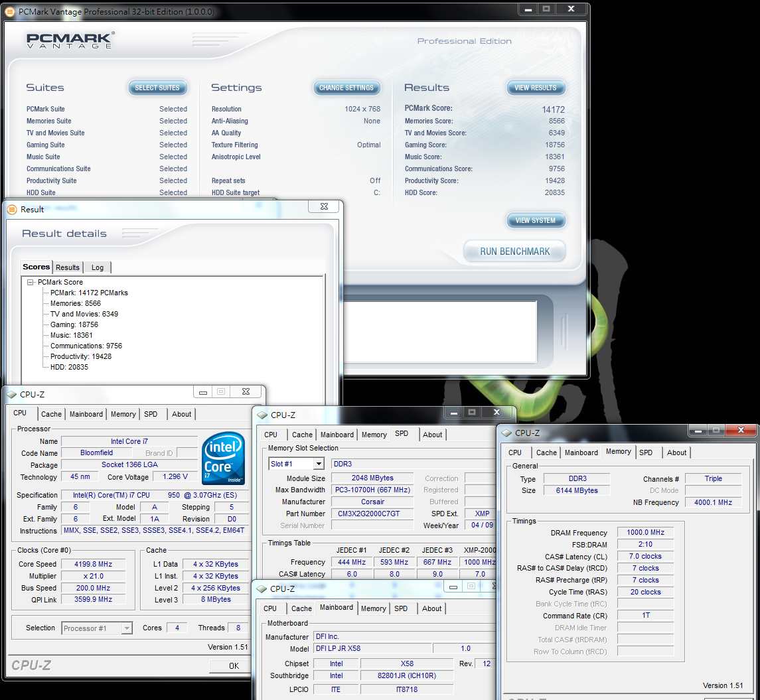Viewport: 760px width, 700px height.
Task: Switch to the Scores tab in Result details
Action: [36, 267]
